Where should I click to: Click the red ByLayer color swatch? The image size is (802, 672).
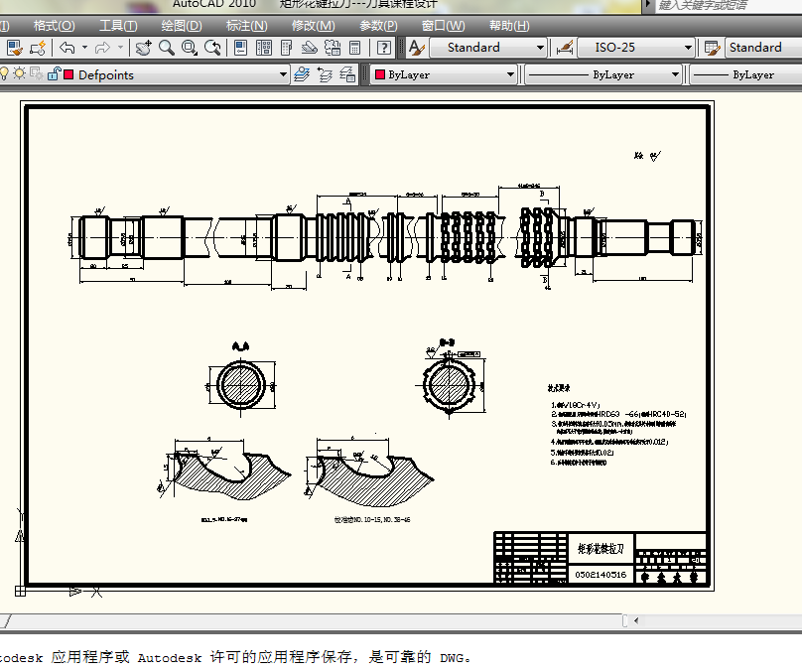coord(380,75)
